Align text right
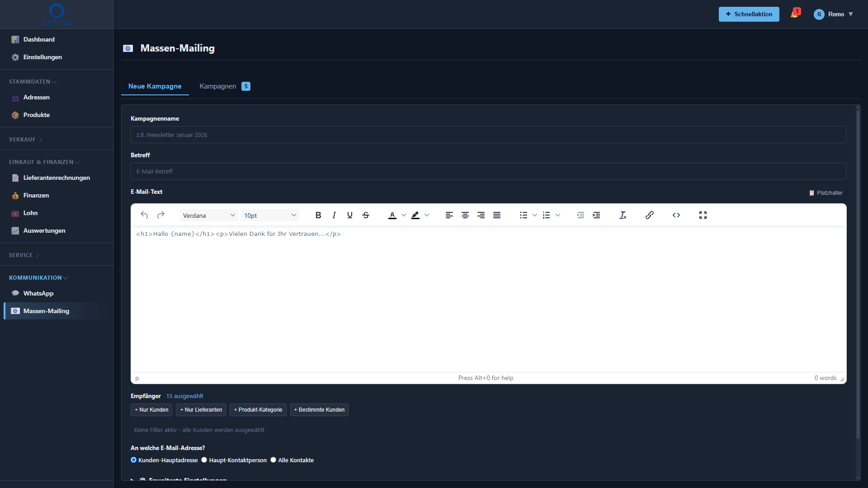 click(481, 215)
